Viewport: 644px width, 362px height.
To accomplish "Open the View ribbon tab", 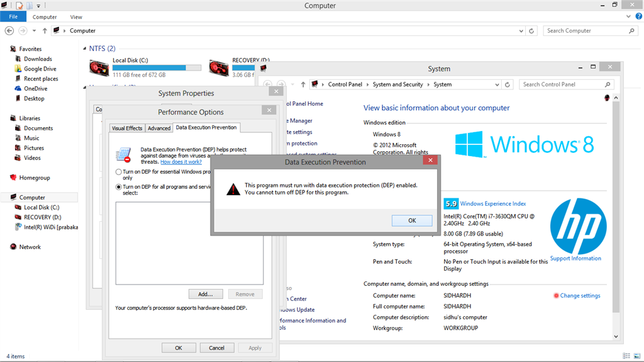I will [x=76, y=17].
